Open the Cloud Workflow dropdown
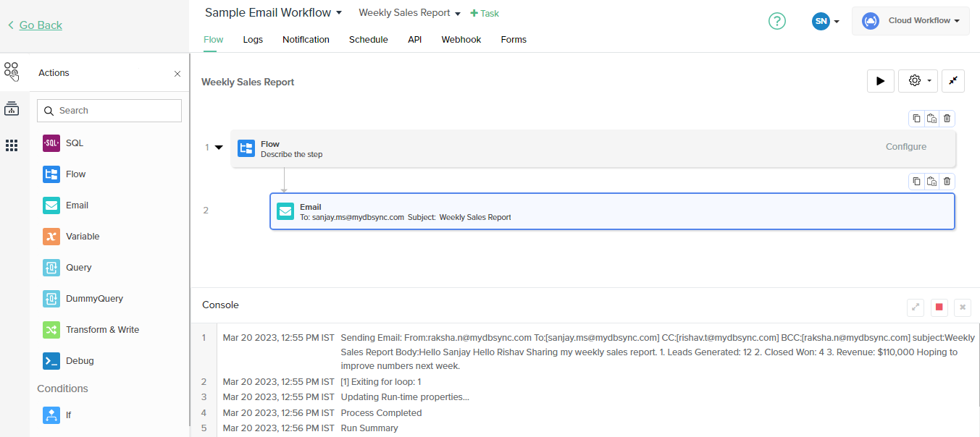Image resolution: width=980 pixels, height=437 pixels. click(910, 21)
